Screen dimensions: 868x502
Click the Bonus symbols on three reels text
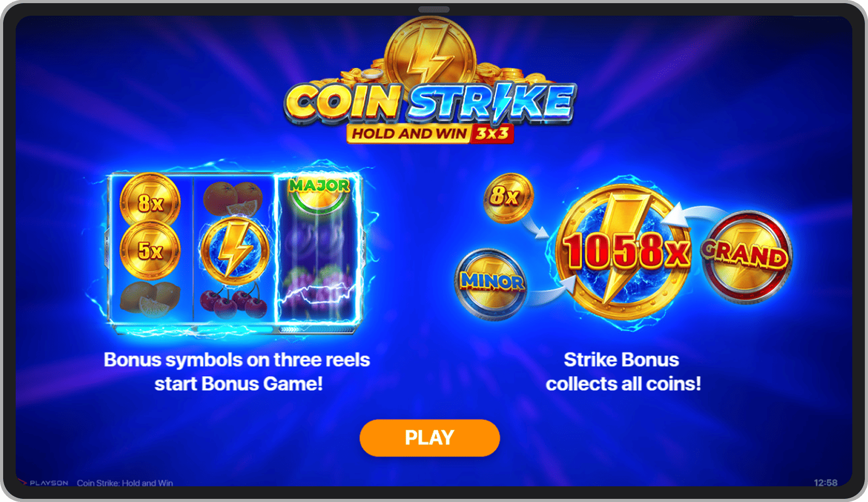coord(237,372)
